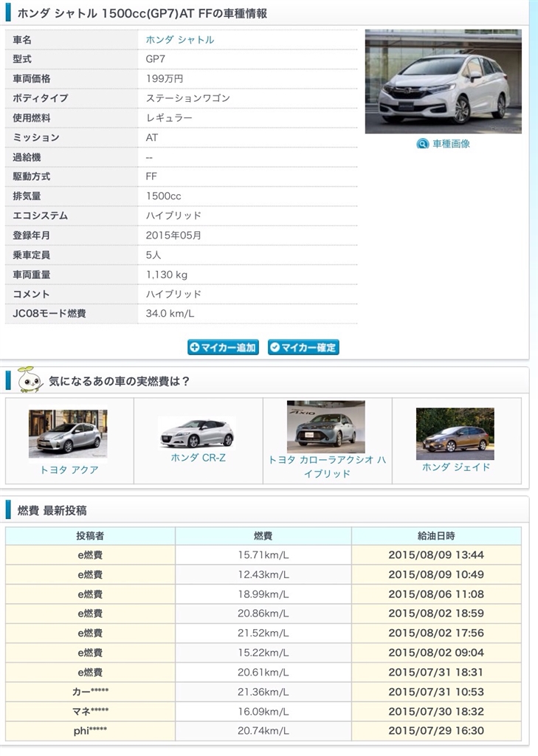Click the マイカー追加 button

(223, 347)
